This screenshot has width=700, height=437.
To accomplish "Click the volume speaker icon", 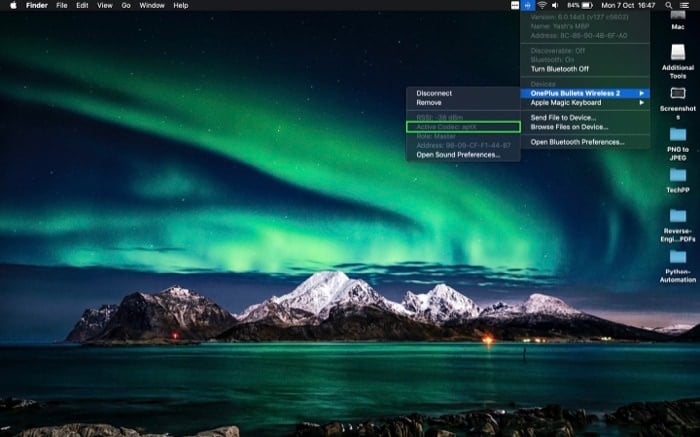I will click(555, 5).
